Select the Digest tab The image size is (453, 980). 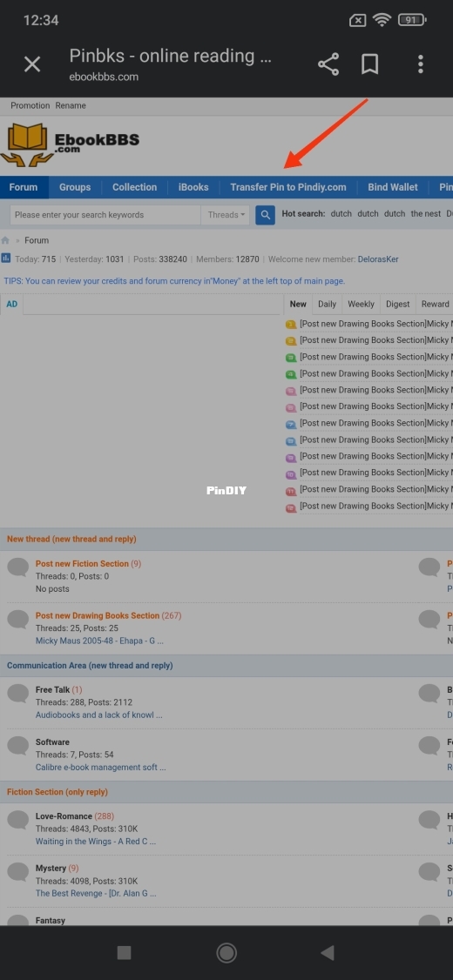(x=397, y=305)
